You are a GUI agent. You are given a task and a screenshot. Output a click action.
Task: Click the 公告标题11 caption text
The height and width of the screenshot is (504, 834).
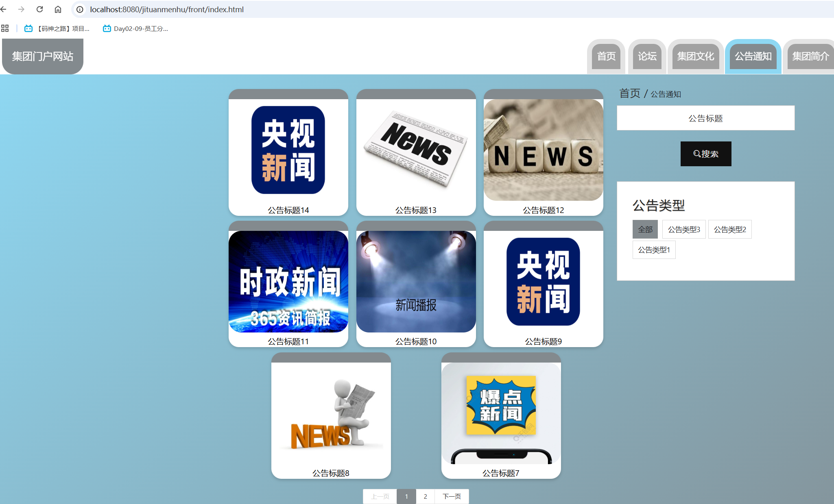(x=288, y=341)
